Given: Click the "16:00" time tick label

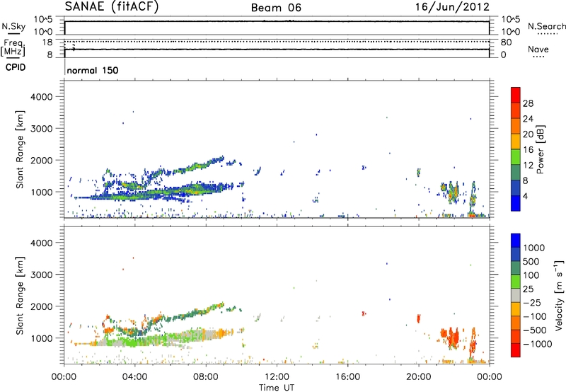Looking at the screenshot, I should [347, 377].
